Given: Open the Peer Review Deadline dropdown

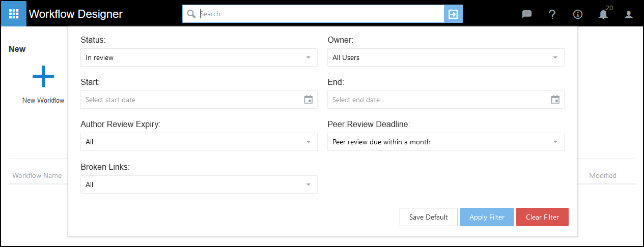Looking at the screenshot, I should (445, 142).
